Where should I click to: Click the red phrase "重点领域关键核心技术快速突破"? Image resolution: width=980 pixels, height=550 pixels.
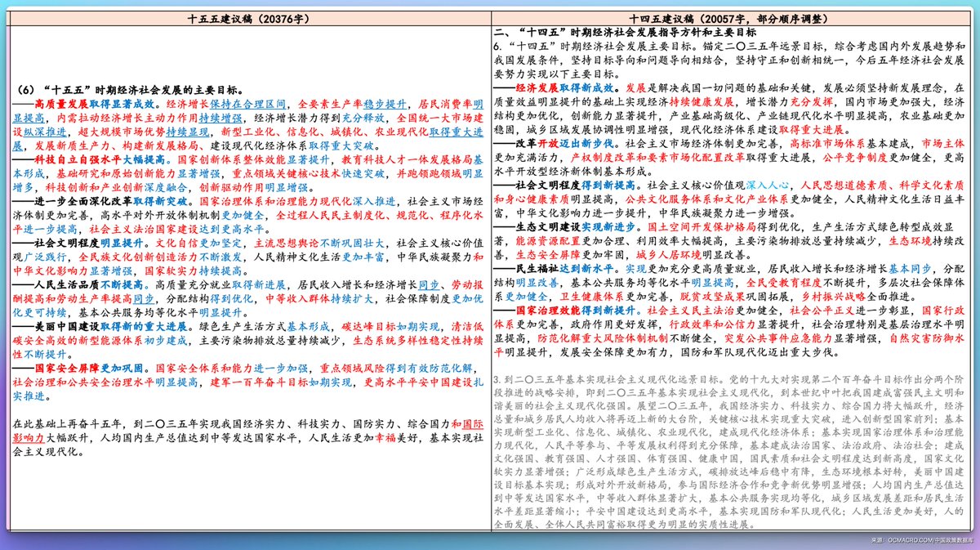click(308, 173)
